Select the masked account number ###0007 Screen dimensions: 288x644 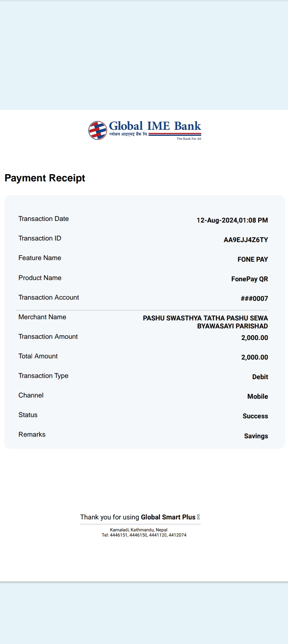coord(254,298)
